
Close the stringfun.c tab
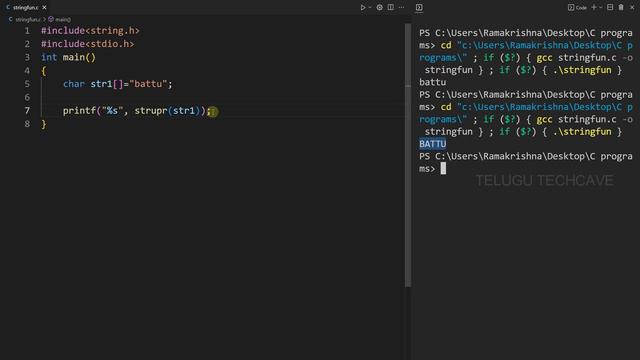pyautogui.click(x=44, y=7)
